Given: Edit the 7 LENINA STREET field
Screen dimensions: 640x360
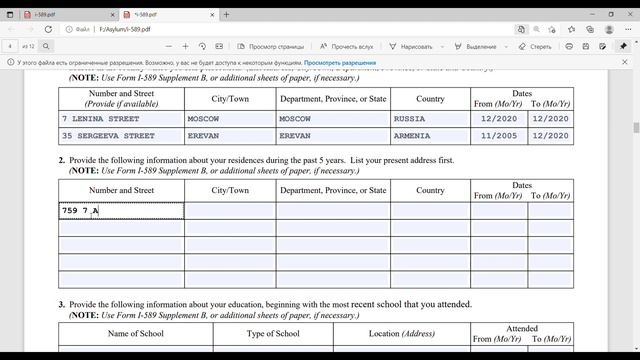Looking at the screenshot, I should tap(121, 119).
